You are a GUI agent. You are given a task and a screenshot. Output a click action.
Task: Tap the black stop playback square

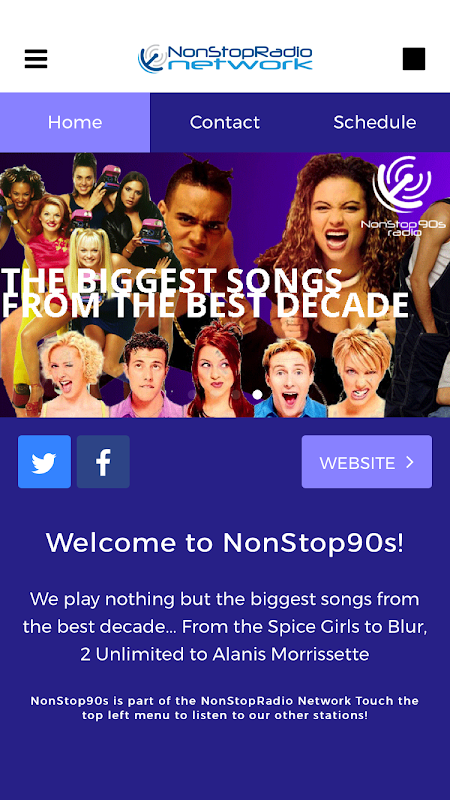tap(414, 59)
